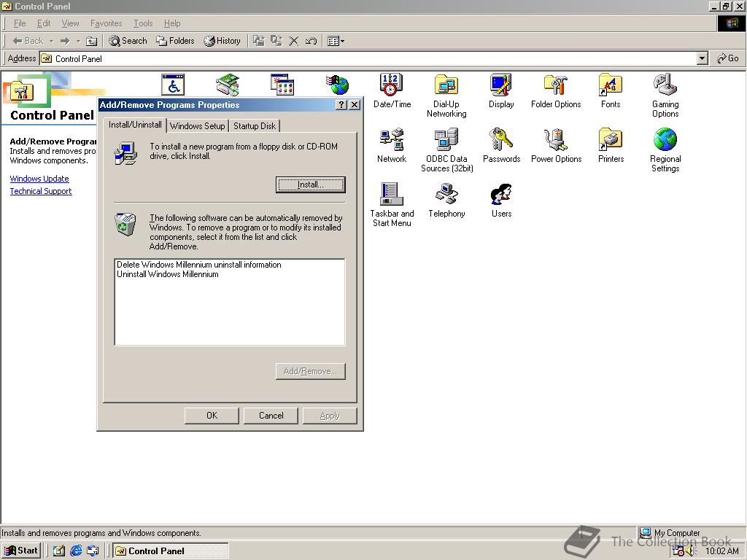Follow the Windows Update link
The width and height of the screenshot is (747, 560).
tap(39, 179)
